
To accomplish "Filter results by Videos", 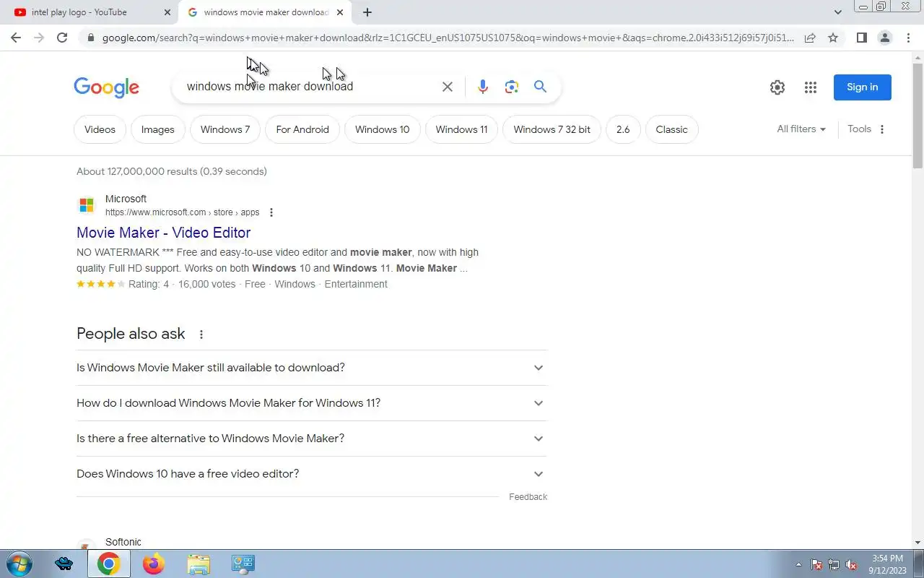I will click(100, 130).
